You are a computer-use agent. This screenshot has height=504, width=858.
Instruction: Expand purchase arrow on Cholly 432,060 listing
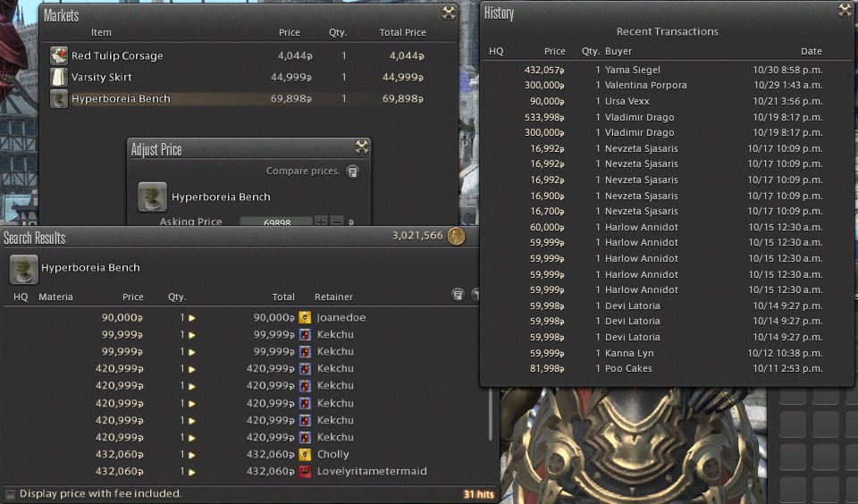pyautogui.click(x=192, y=455)
